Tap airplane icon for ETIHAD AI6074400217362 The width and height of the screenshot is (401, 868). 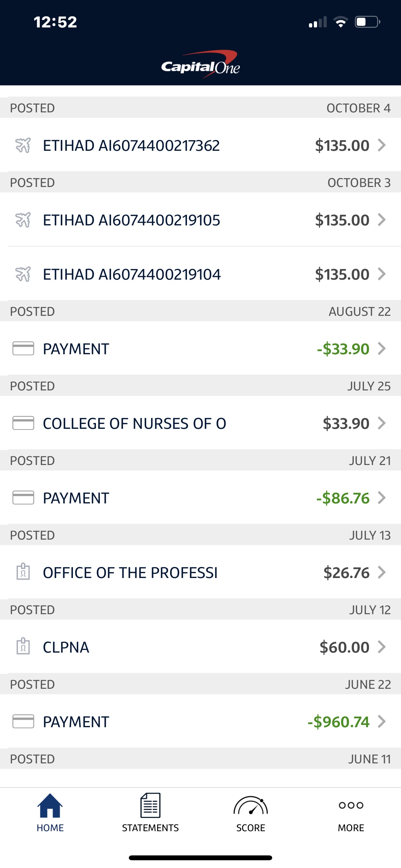tap(23, 145)
